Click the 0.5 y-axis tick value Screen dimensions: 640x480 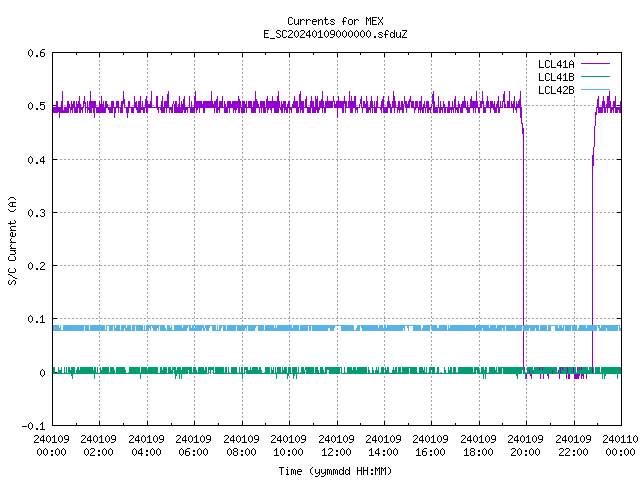(x=36, y=106)
